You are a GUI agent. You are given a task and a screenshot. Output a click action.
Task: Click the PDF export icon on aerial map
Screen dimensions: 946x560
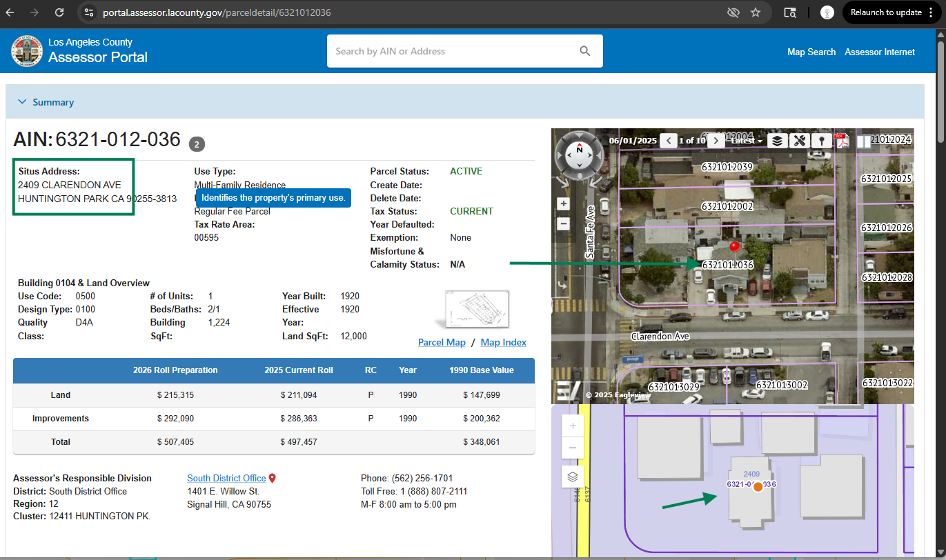point(842,141)
